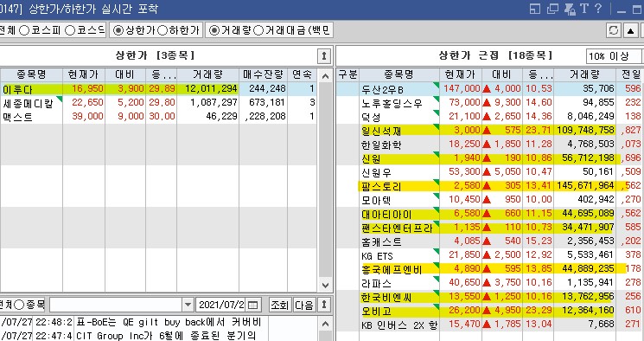Sort by 구분 column header in 상한가 근접
Viewport: 644px width, 341px height.
pos(348,74)
